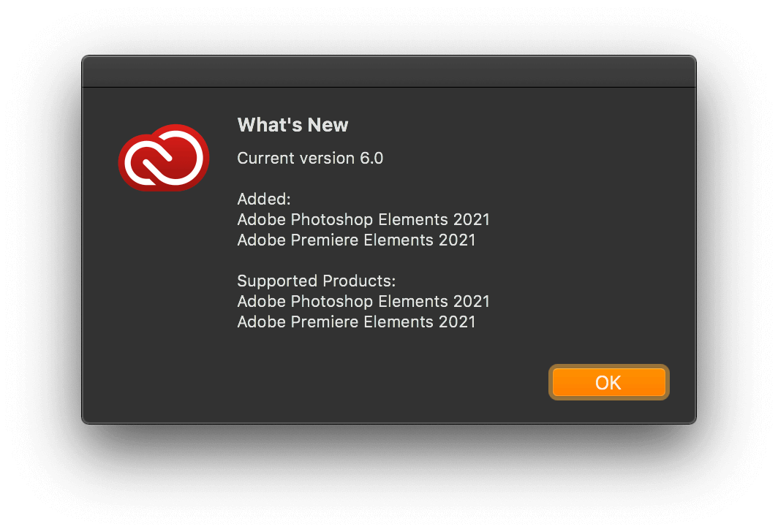Click the dialog's empty title bar
The width and height of the screenshot is (778, 532).
pos(389,72)
